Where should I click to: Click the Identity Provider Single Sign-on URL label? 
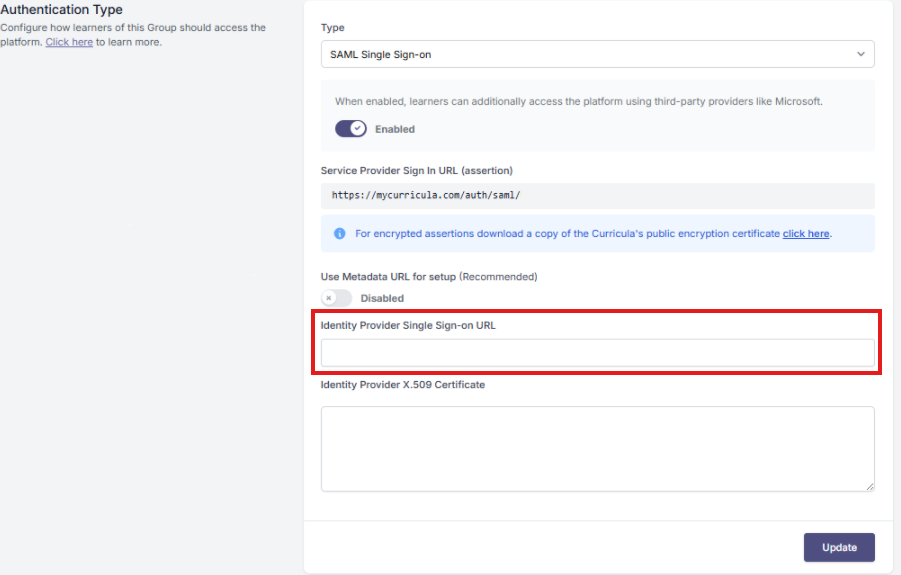[x=408, y=325]
